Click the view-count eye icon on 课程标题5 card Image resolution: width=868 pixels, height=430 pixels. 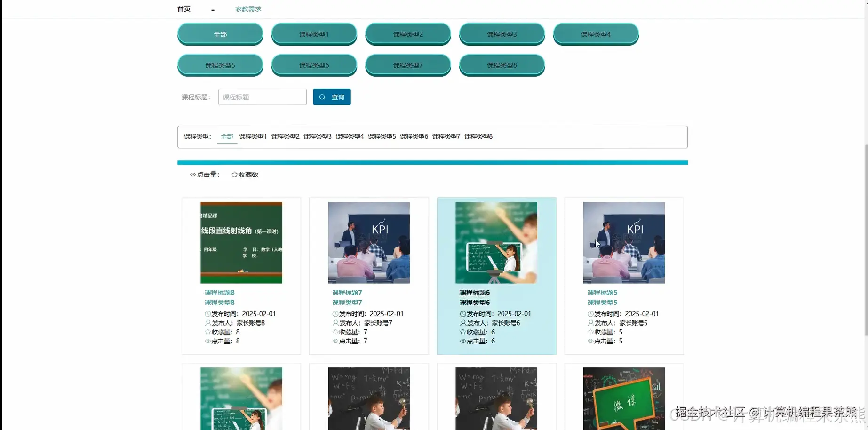point(590,341)
